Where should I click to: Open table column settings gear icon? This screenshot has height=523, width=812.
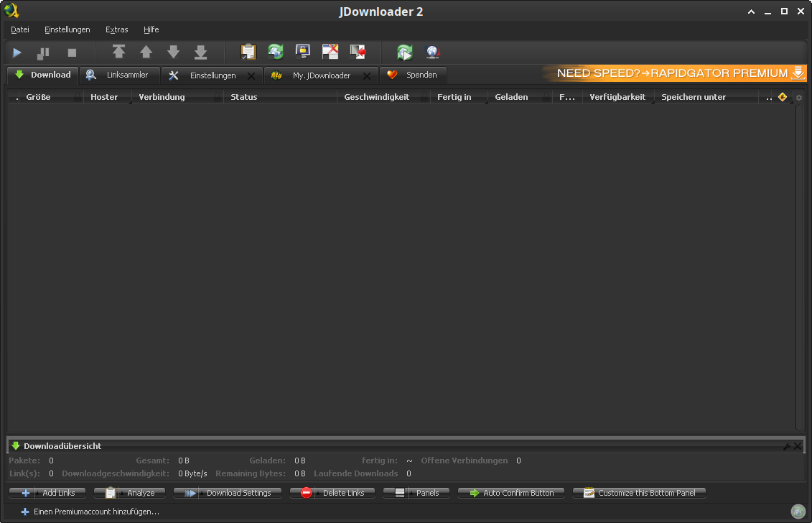(799, 98)
